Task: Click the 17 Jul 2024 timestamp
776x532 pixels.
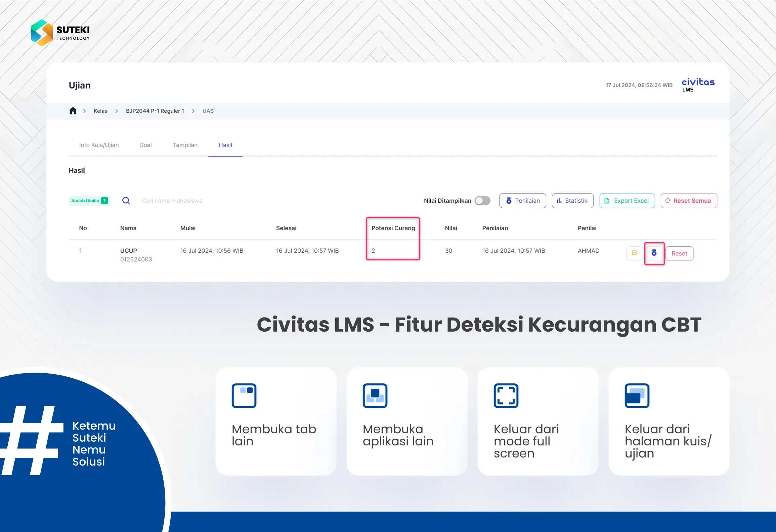Action: (639, 85)
